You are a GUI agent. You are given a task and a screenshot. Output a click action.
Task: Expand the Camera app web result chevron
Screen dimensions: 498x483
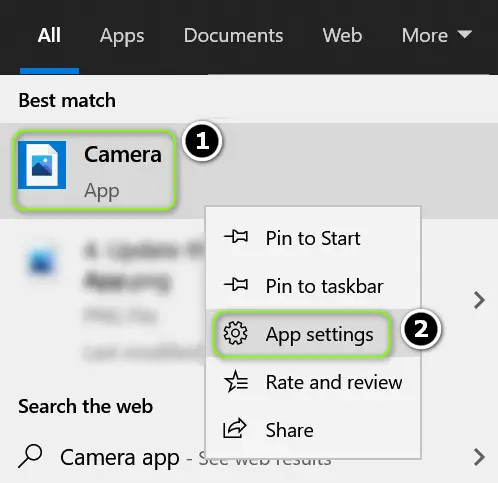[x=479, y=457]
